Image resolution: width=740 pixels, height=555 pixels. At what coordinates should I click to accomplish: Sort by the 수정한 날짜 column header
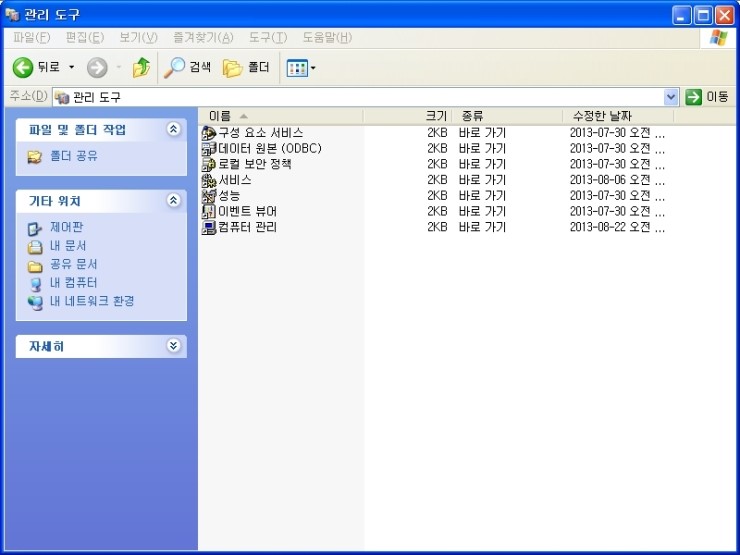coord(600,116)
